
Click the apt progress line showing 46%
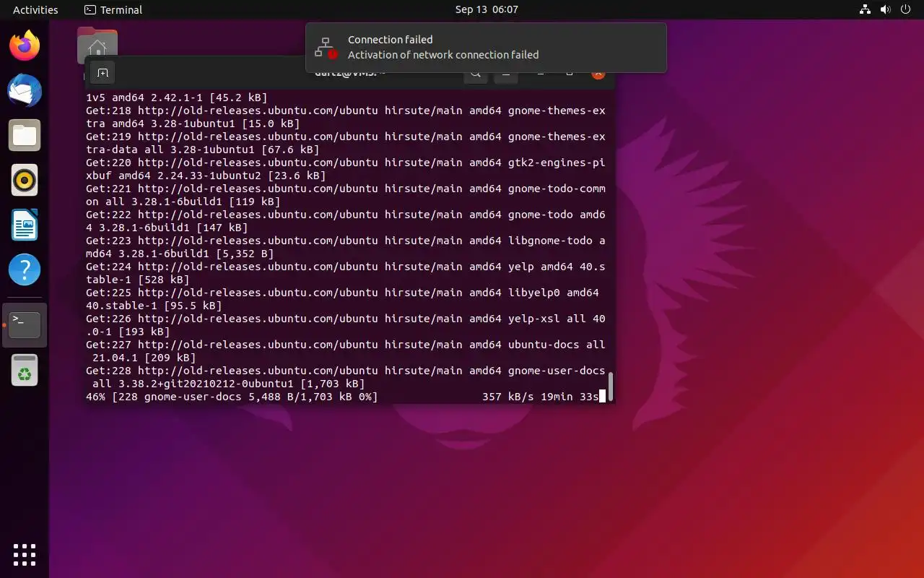click(x=345, y=397)
